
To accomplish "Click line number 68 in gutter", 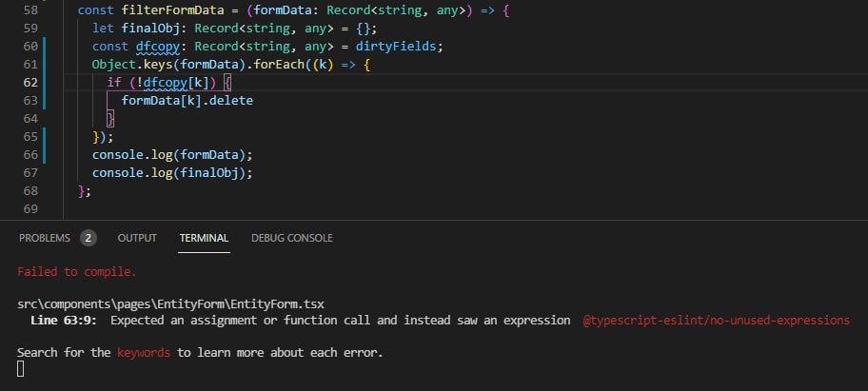I will (31, 191).
